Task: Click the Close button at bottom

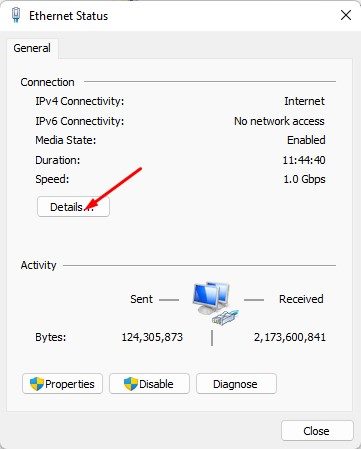Action: tap(317, 431)
